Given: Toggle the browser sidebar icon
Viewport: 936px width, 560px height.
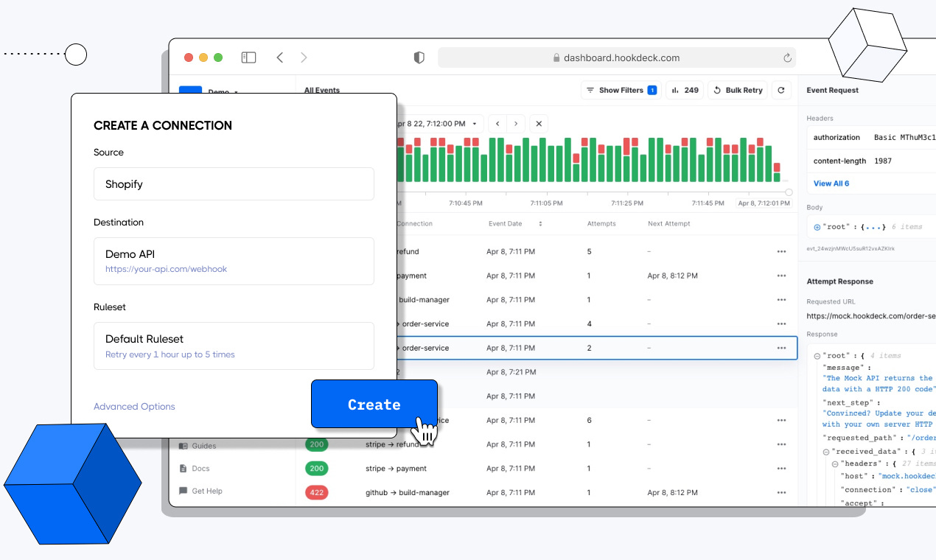Looking at the screenshot, I should point(248,57).
